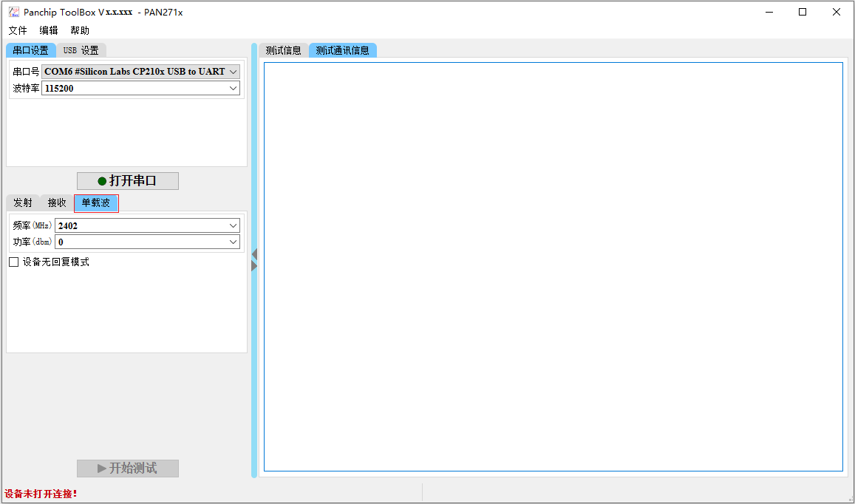Viewport: 855px width, 504px height.
Task: Select the 串口设置 tab
Action: point(30,50)
